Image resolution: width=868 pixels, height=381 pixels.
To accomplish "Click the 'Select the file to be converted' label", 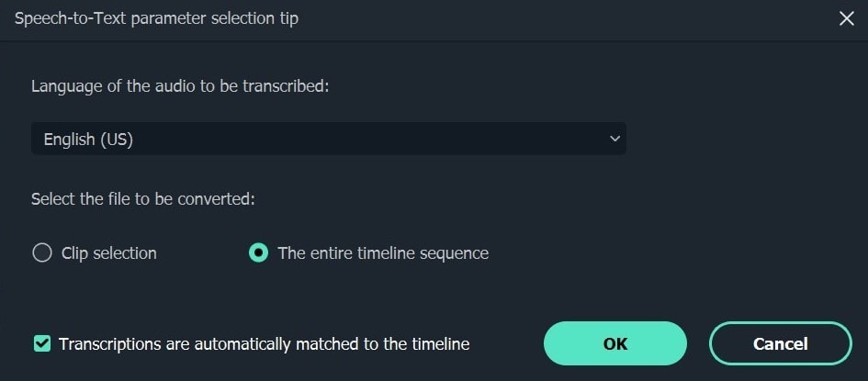I will click(142, 199).
